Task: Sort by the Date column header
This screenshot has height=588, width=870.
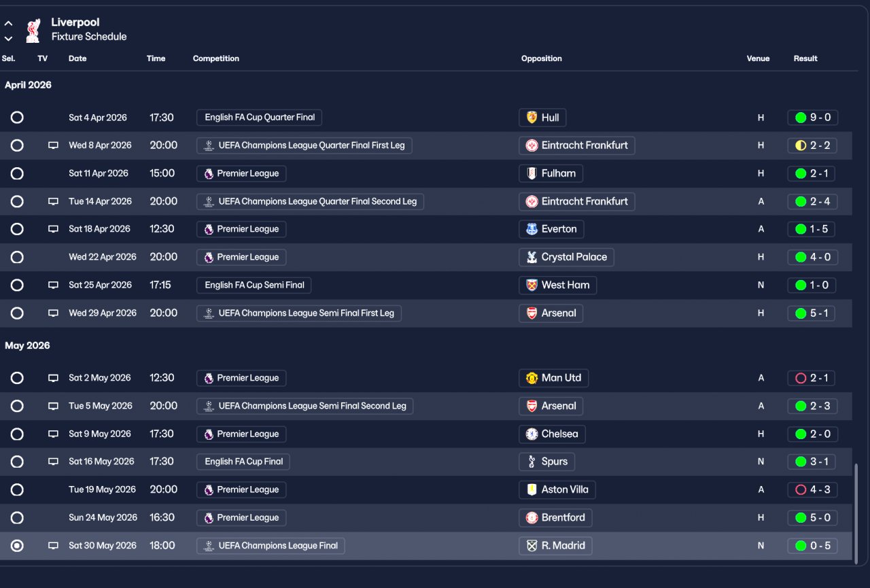Action: [x=77, y=58]
